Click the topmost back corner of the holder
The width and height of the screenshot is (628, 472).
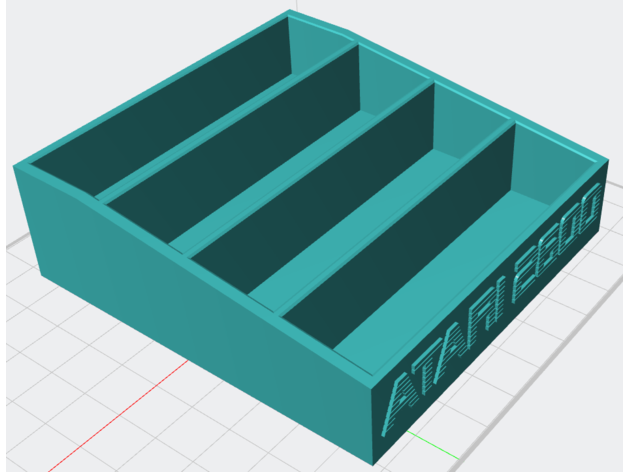coord(289,13)
